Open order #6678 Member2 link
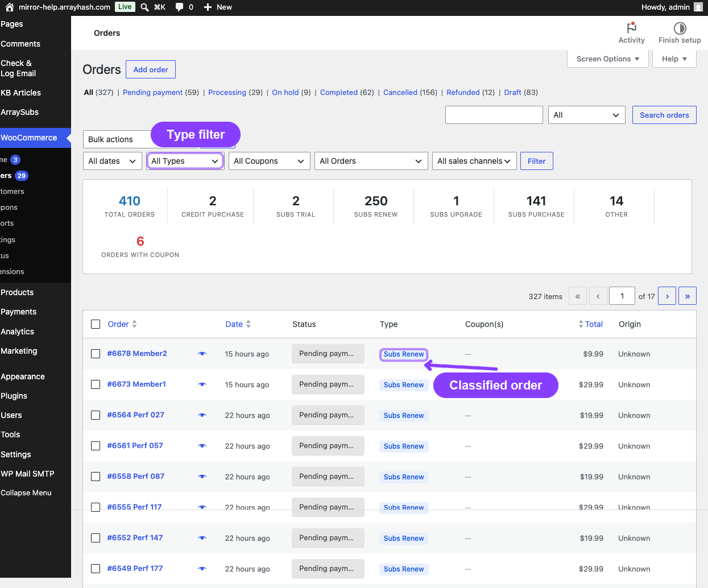 pos(137,353)
